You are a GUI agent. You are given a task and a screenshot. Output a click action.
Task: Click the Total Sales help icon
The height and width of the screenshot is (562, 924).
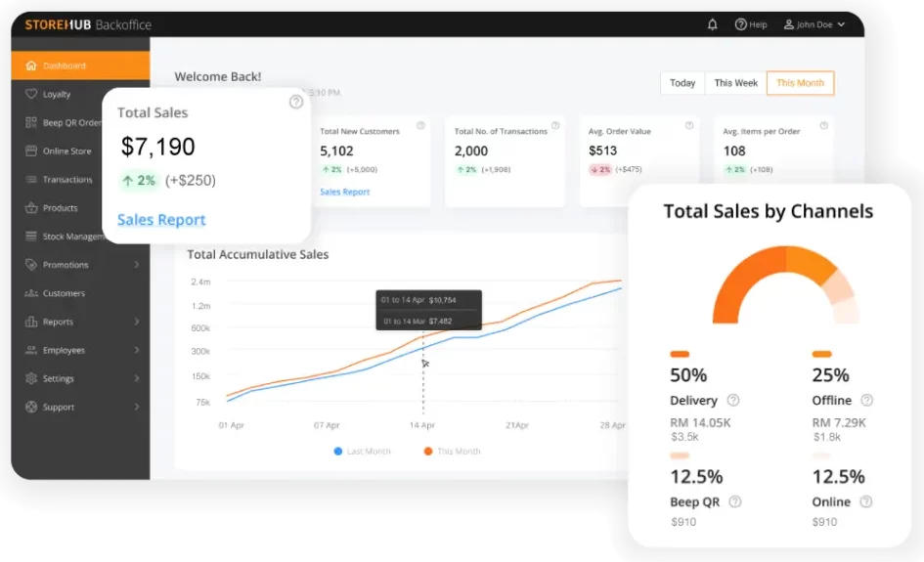coord(296,102)
